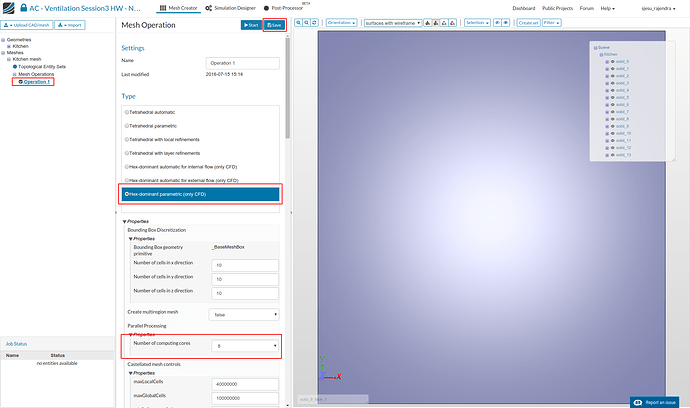Screen dimensions: 690x408
Task: Click the show all eye icon
Action: [x=506, y=22]
